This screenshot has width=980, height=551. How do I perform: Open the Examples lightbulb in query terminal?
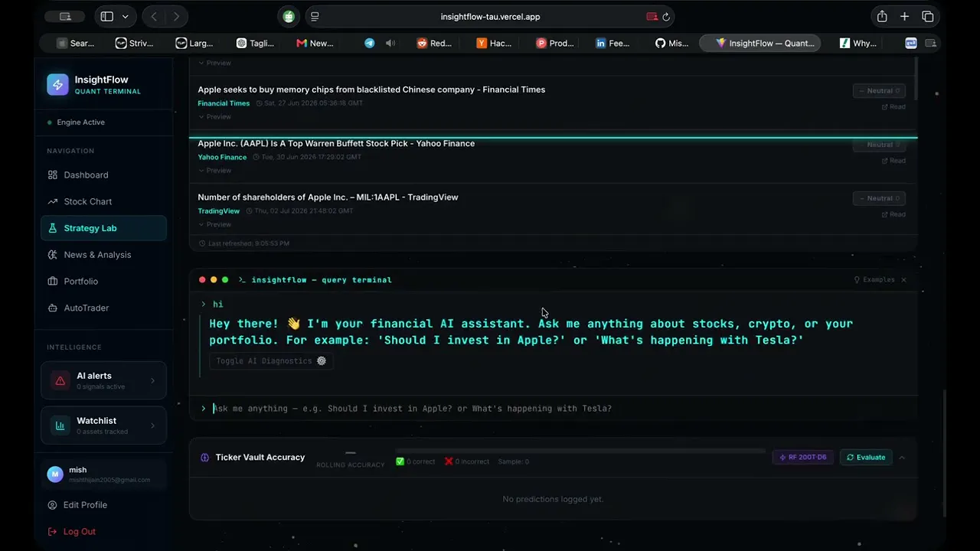coord(874,280)
